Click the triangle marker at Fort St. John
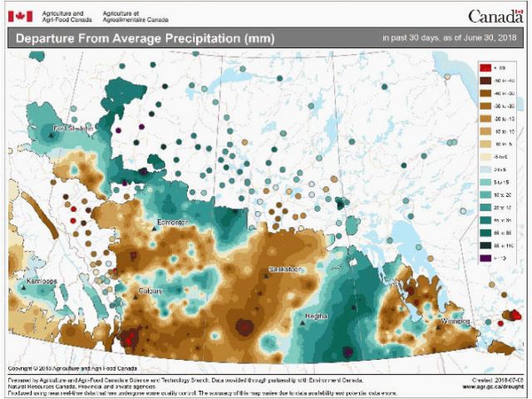Screen dimensions: 532x399 (x=51, y=135)
